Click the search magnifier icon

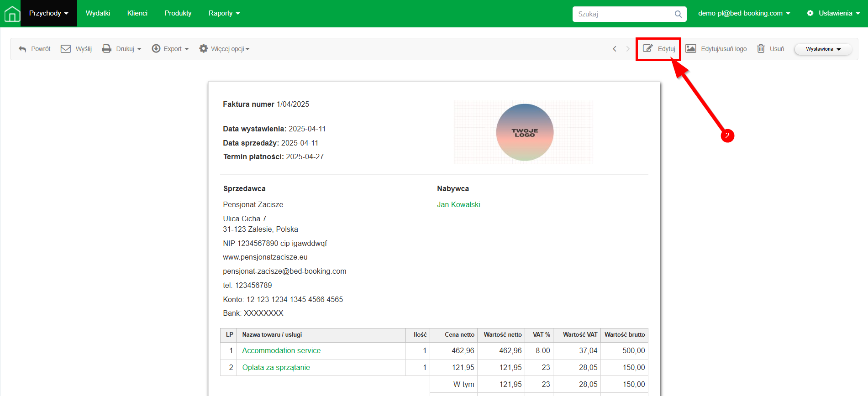678,14
